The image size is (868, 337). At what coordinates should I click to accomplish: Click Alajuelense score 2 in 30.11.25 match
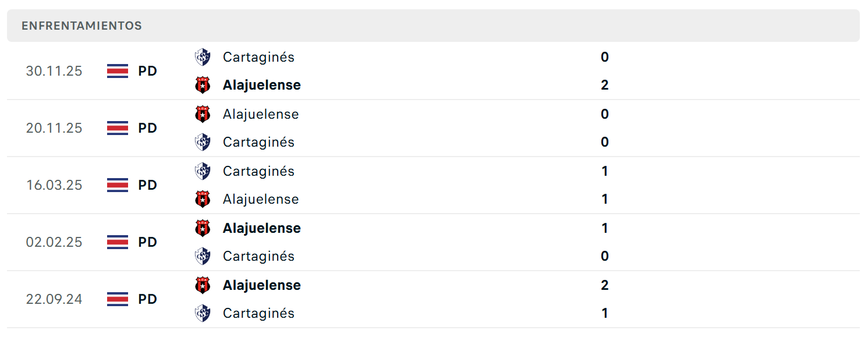click(605, 85)
